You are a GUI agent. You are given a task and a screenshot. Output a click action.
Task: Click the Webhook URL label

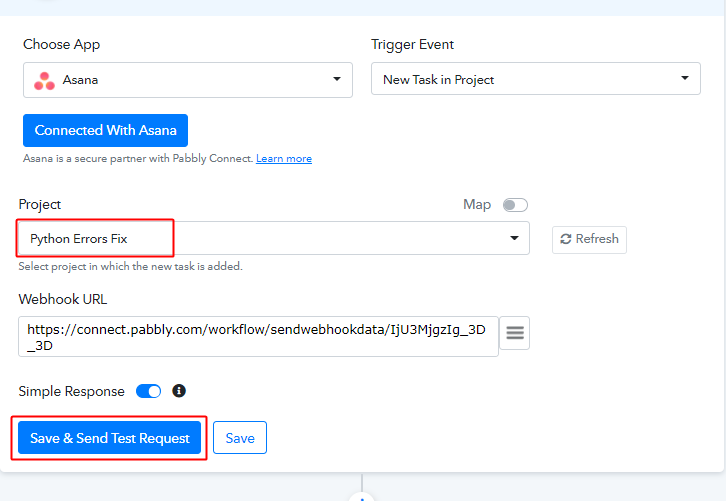[x=63, y=300]
